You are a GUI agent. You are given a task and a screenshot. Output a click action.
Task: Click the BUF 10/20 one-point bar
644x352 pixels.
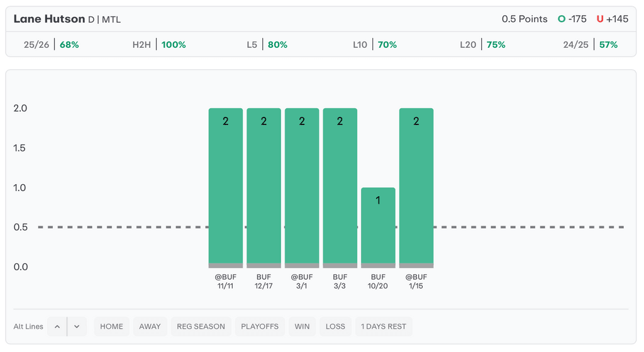(378, 227)
